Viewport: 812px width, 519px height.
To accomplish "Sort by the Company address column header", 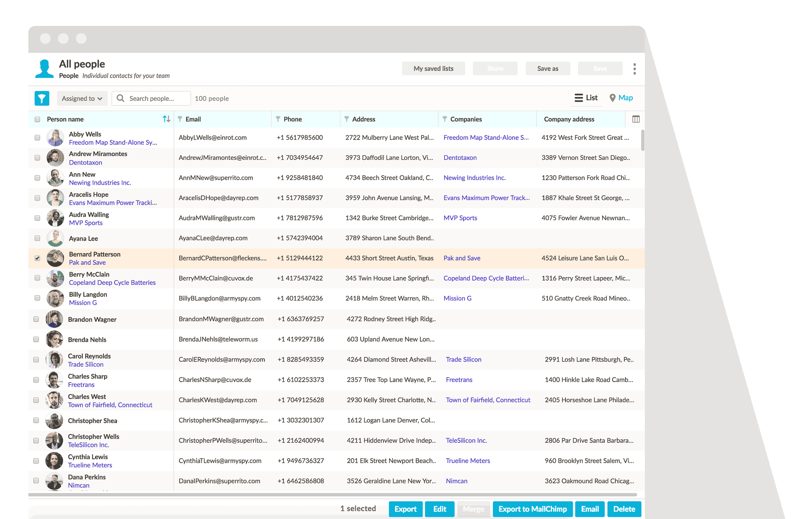I will 569,119.
